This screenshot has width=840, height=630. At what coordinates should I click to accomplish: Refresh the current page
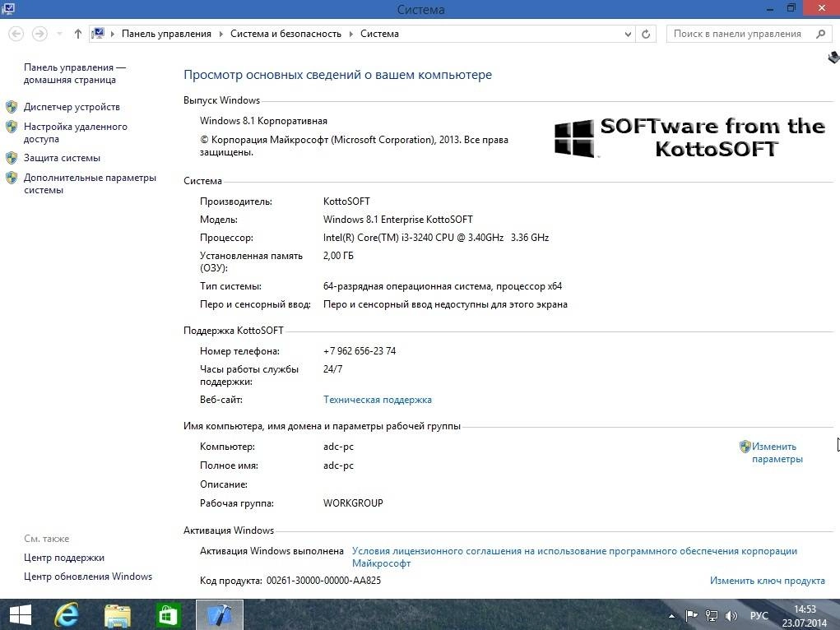point(646,34)
